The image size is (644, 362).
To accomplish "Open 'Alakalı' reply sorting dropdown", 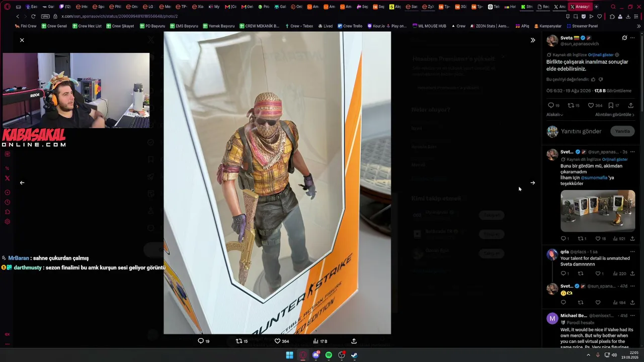I will coord(554,115).
